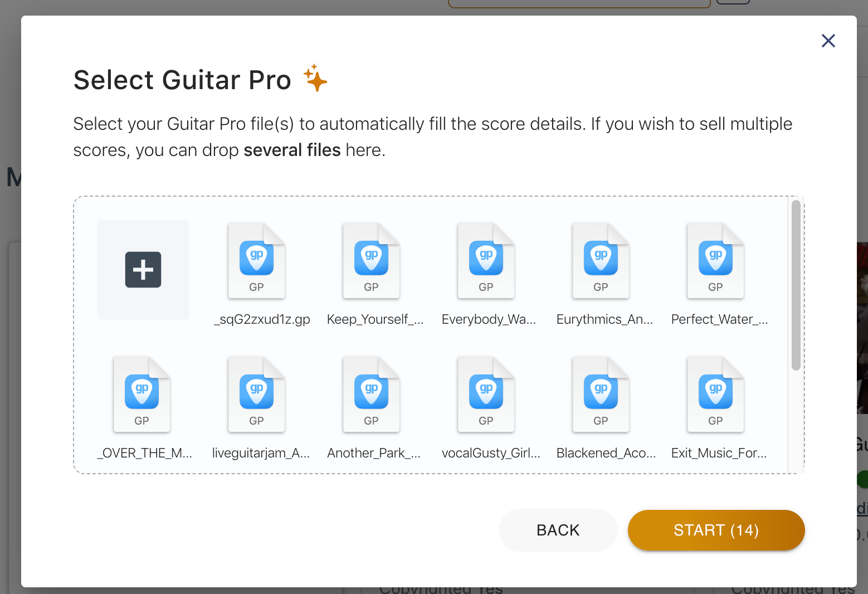Select the Eurythmics_An... file icon

(601, 261)
